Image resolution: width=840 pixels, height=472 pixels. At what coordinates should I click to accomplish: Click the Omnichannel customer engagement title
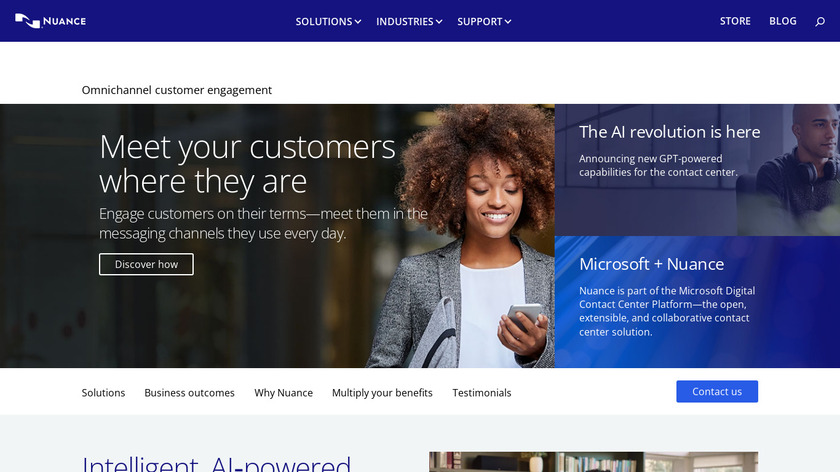[x=177, y=90]
